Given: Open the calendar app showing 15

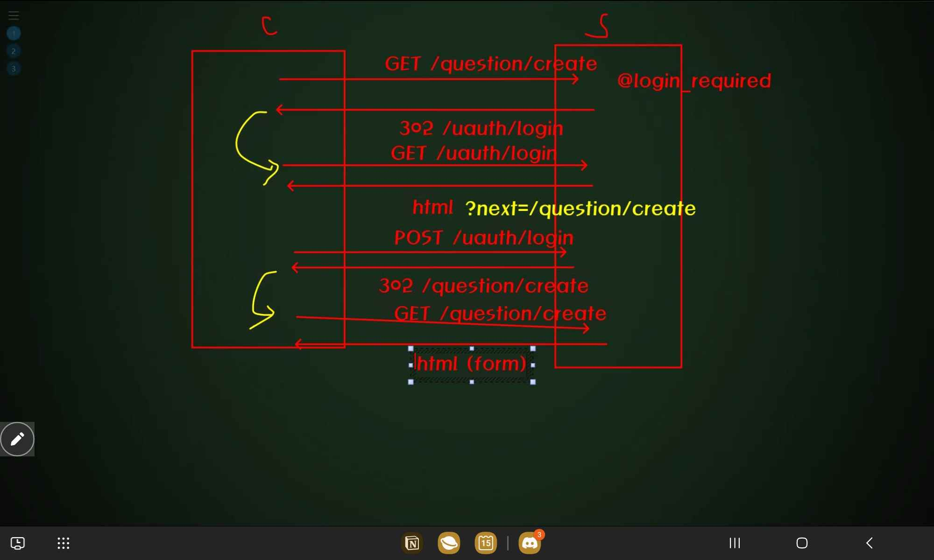Looking at the screenshot, I should (x=486, y=543).
